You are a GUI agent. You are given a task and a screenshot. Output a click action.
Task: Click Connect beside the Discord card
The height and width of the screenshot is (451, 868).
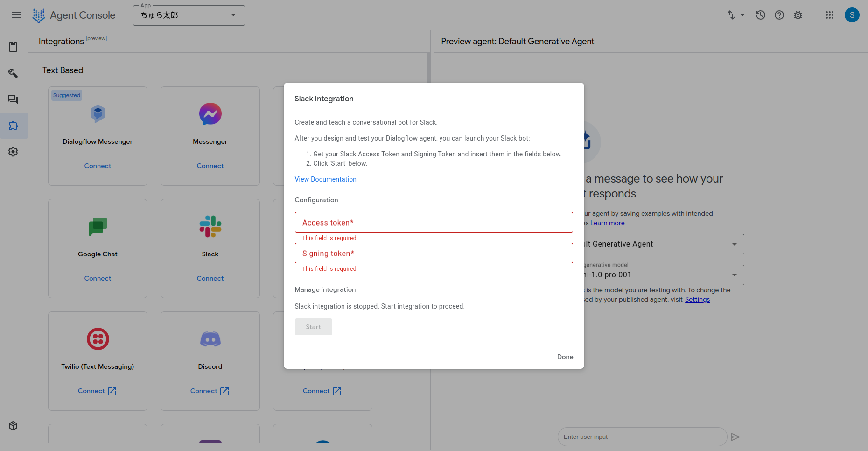point(322,391)
